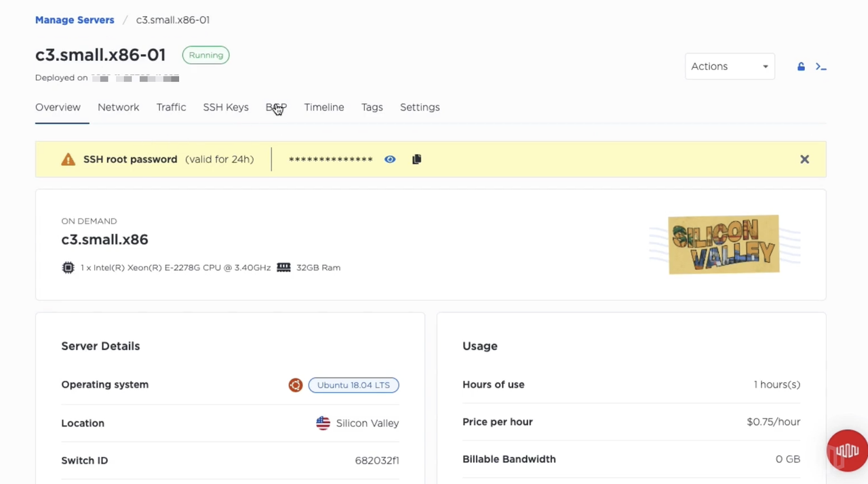This screenshot has width=868, height=484.
Task: Click the Price per hour label
Action: pyautogui.click(x=498, y=422)
